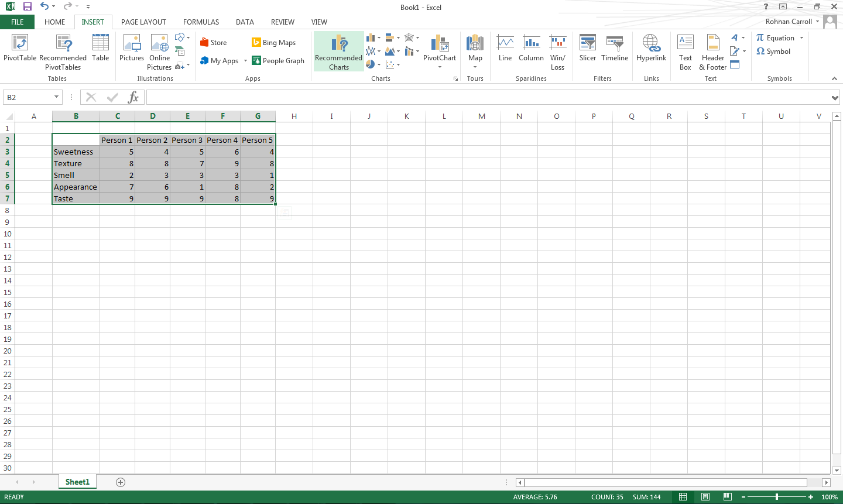Switch to the DATA tab
This screenshot has height=504, width=843.
point(245,22)
